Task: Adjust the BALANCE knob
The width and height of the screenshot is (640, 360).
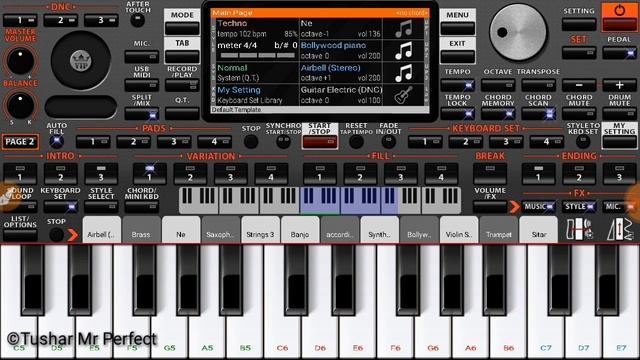Action: (20, 105)
